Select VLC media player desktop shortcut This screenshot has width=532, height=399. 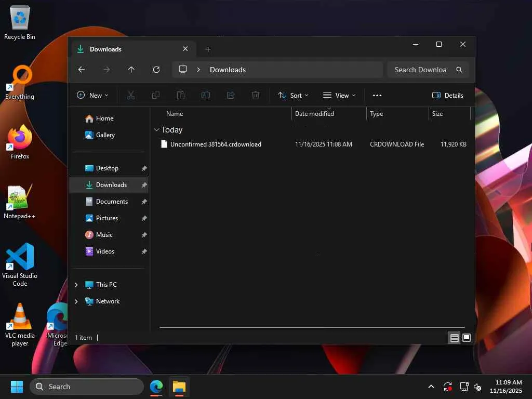pyautogui.click(x=20, y=325)
